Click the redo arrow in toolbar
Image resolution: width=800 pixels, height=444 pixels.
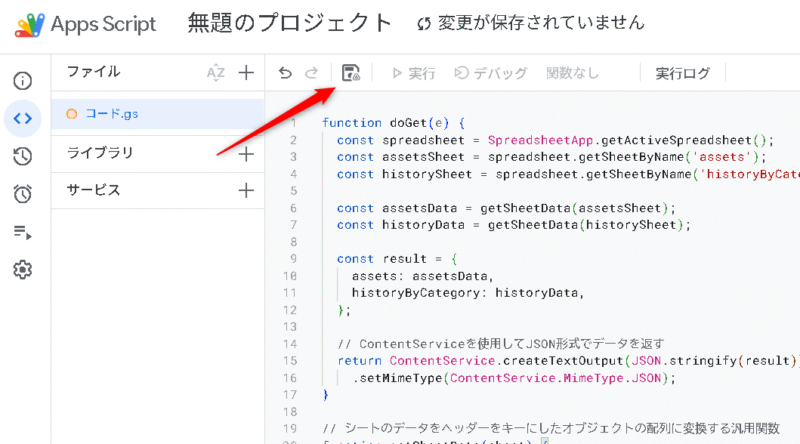[311, 73]
